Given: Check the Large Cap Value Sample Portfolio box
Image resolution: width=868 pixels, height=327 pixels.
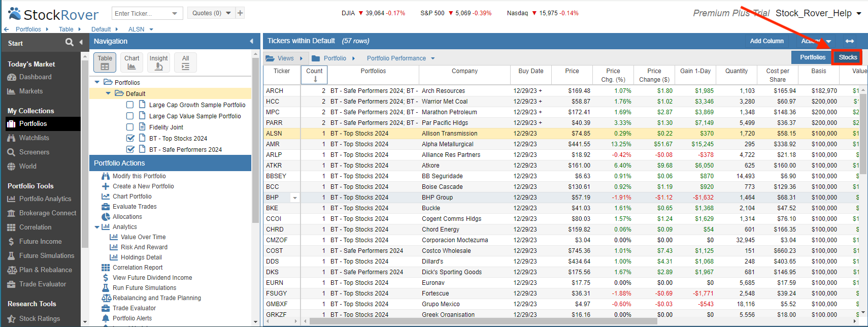Looking at the screenshot, I should click(130, 116).
